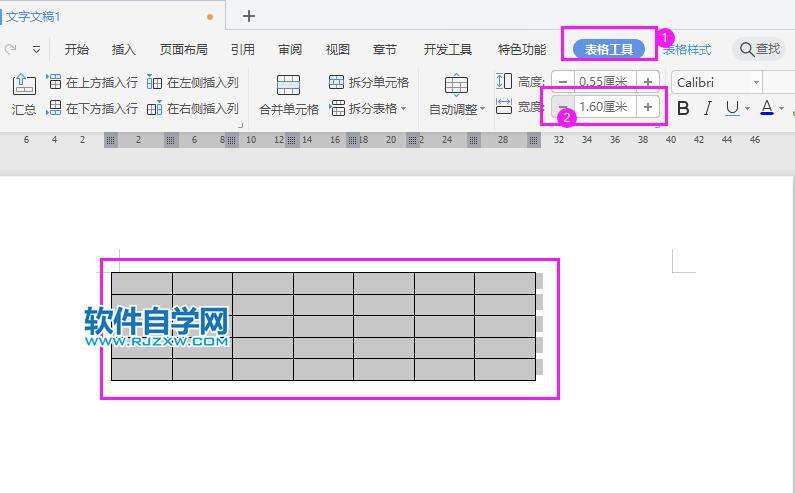Apply font color with A icon
The height and width of the screenshot is (493, 795).
pyautogui.click(x=767, y=108)
